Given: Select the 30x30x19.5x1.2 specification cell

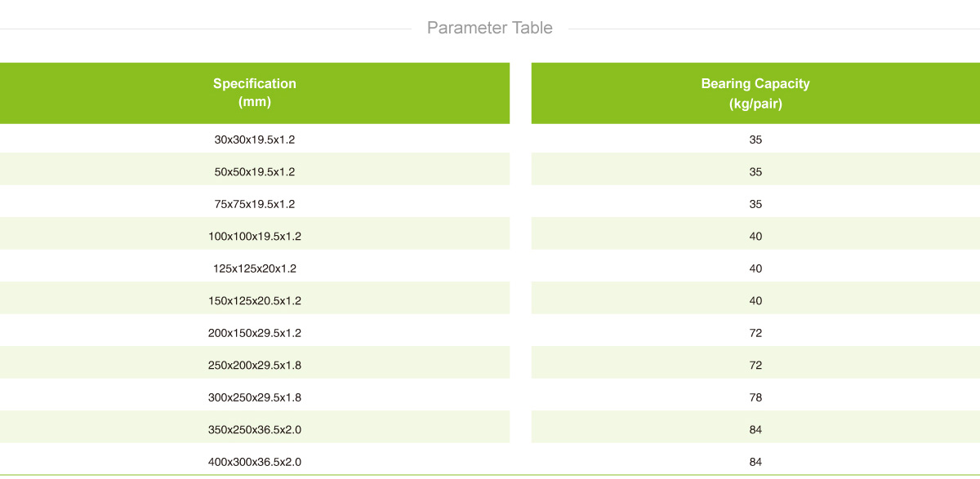Looking at the screenshot, I should pyautogui.click(x=255, y=140).
